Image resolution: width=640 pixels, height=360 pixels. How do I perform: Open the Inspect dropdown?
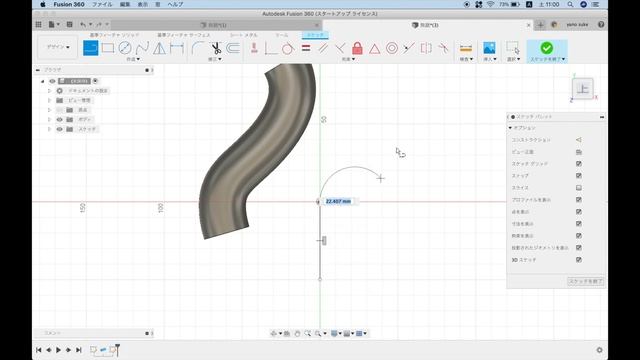click(466, 59)
